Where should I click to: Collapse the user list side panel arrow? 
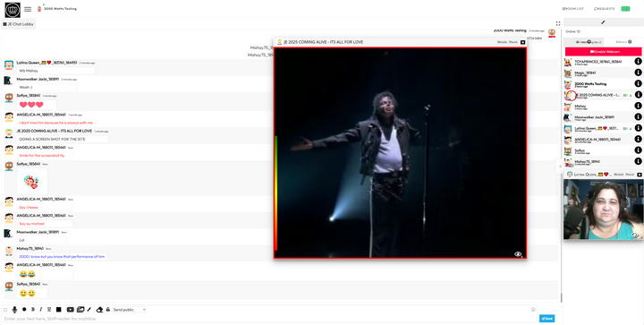coord(559,167)
